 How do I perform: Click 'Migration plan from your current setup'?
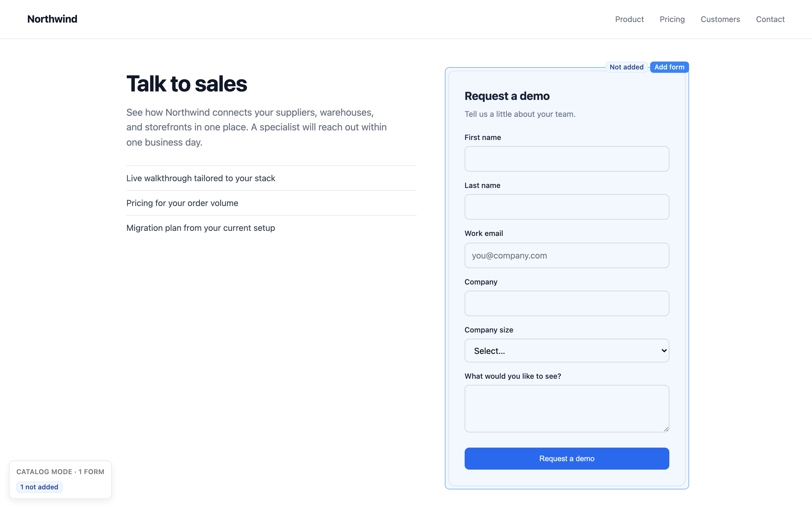coord(201,228)
